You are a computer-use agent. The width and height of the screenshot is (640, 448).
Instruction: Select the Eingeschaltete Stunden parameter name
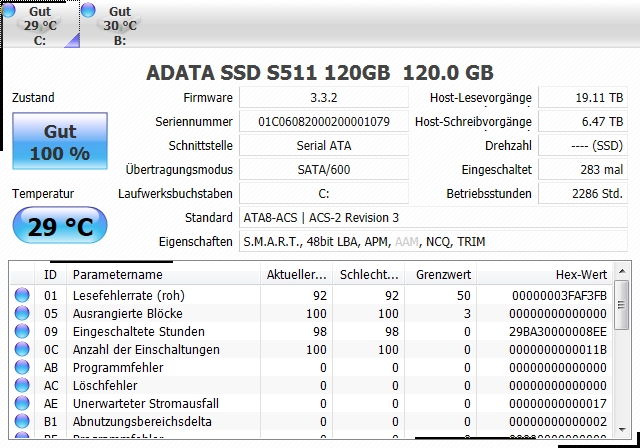point(138,331)
